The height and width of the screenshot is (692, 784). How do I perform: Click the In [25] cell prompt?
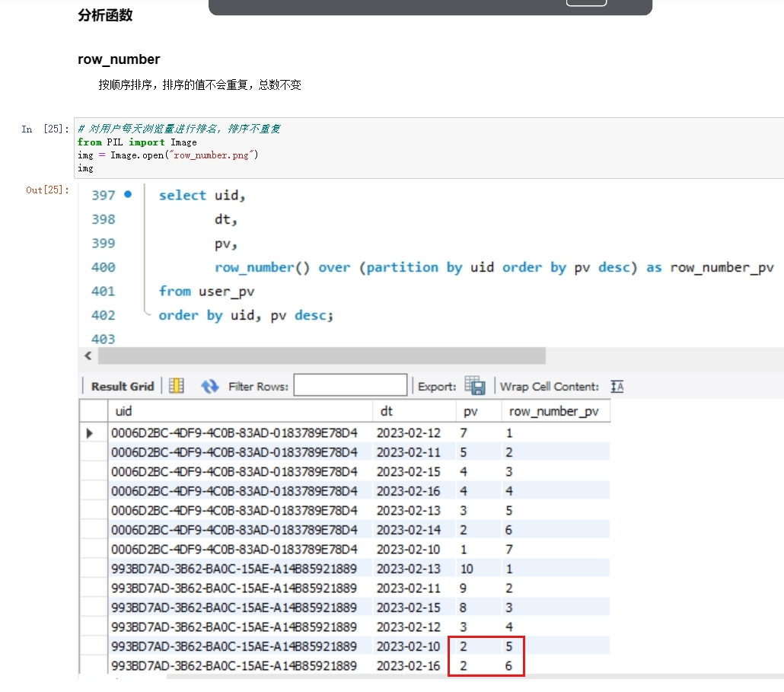[x=45, y=129]
